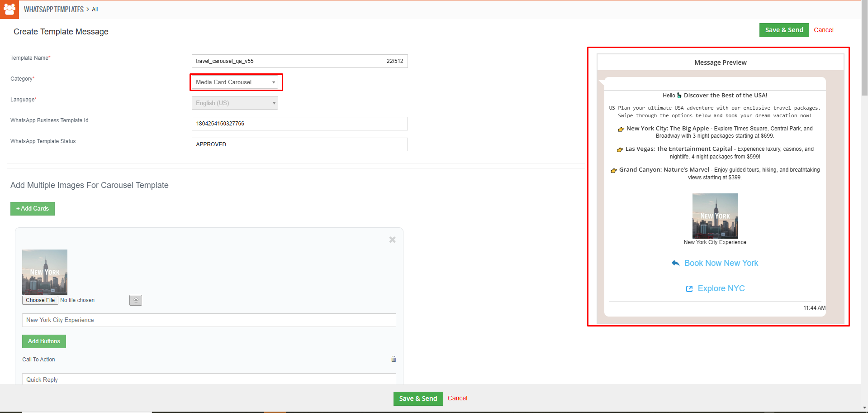Image resolution: width=868 pixels, height=413 pixels.
Task: Open the Language dropdown set to English (US)
Action: pyautogui.click(x=235, y=103)
